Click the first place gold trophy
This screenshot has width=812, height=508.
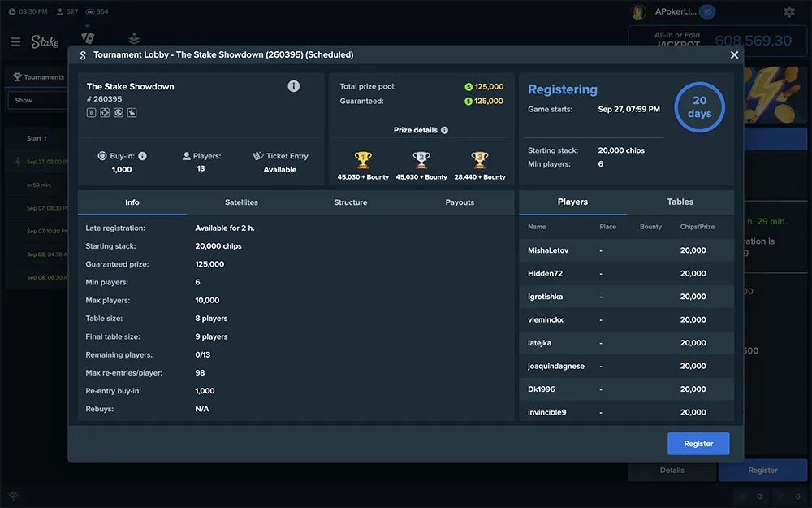tap(363, 160)
